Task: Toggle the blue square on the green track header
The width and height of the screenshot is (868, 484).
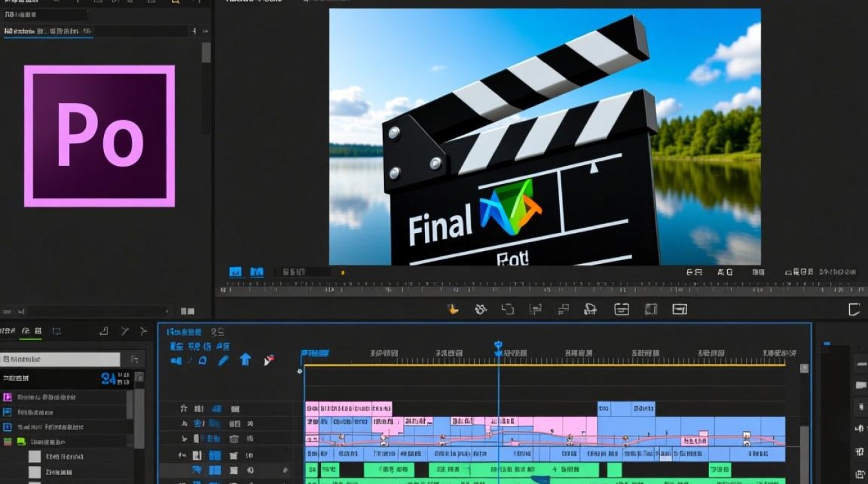Action: (x=215, y=471)
